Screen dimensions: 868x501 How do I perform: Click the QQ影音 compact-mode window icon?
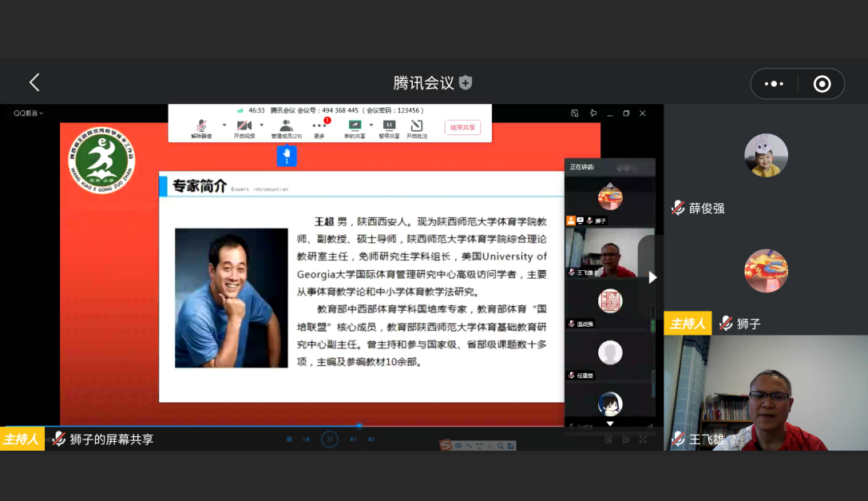coord(575,113)
